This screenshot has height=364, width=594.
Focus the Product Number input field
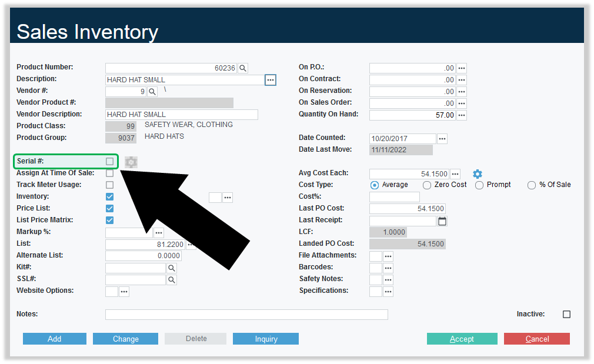click(171, 68)
